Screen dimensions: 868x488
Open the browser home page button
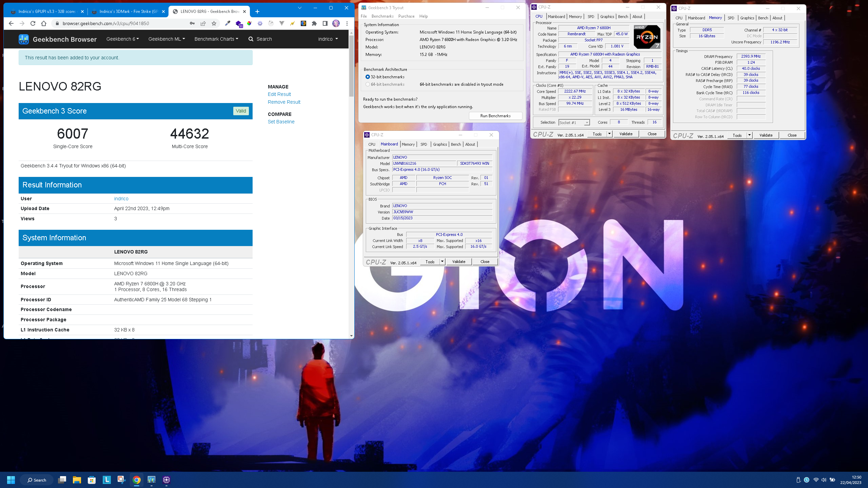pos(44,23)
